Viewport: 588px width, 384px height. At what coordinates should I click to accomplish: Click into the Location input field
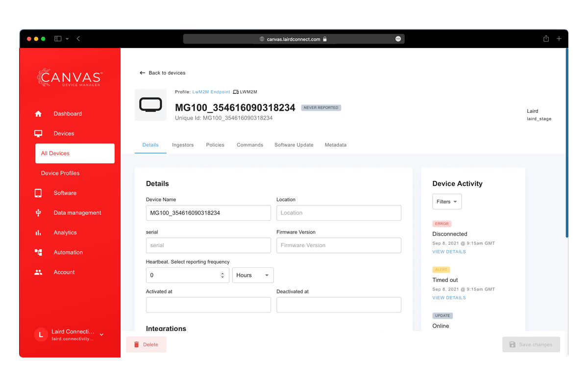pyautogui.click(x=339, y=213)
